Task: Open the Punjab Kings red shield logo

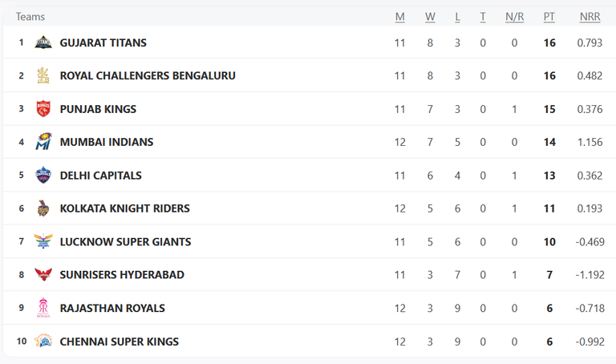Action: tap(43, 109)
